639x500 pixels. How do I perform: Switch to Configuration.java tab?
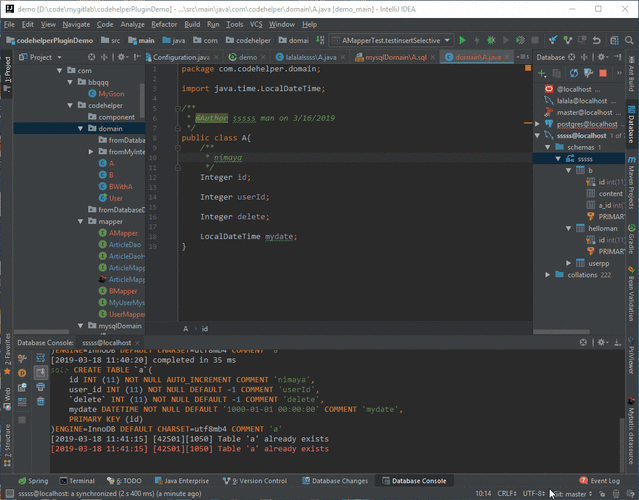click(x=181, y=57)
